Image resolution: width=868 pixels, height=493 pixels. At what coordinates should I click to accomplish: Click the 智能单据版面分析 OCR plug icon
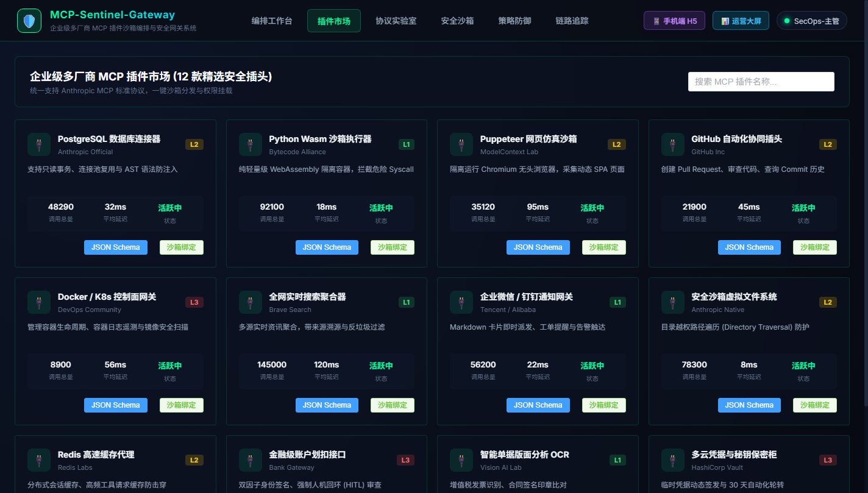pyautogui.click(x=461, y=460)
